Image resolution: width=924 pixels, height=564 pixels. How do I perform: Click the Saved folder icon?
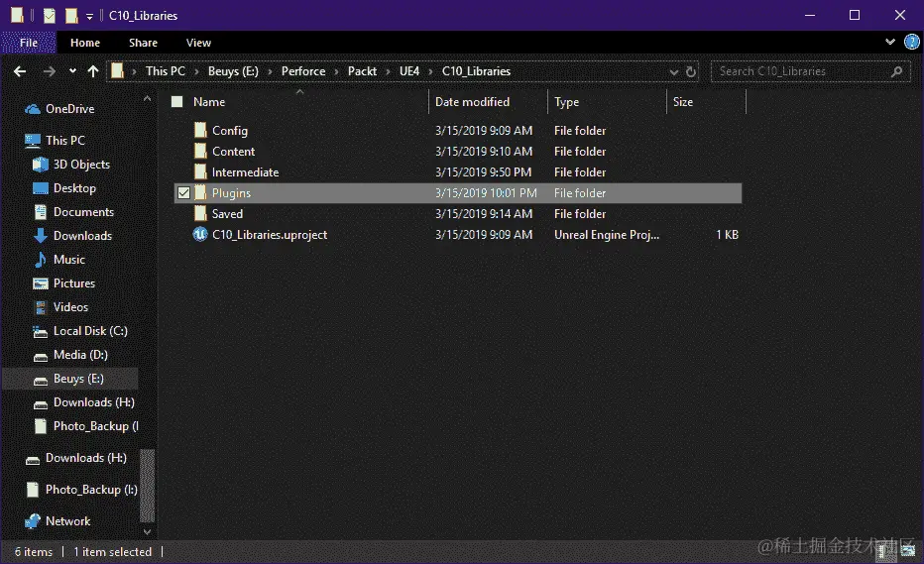200,213
